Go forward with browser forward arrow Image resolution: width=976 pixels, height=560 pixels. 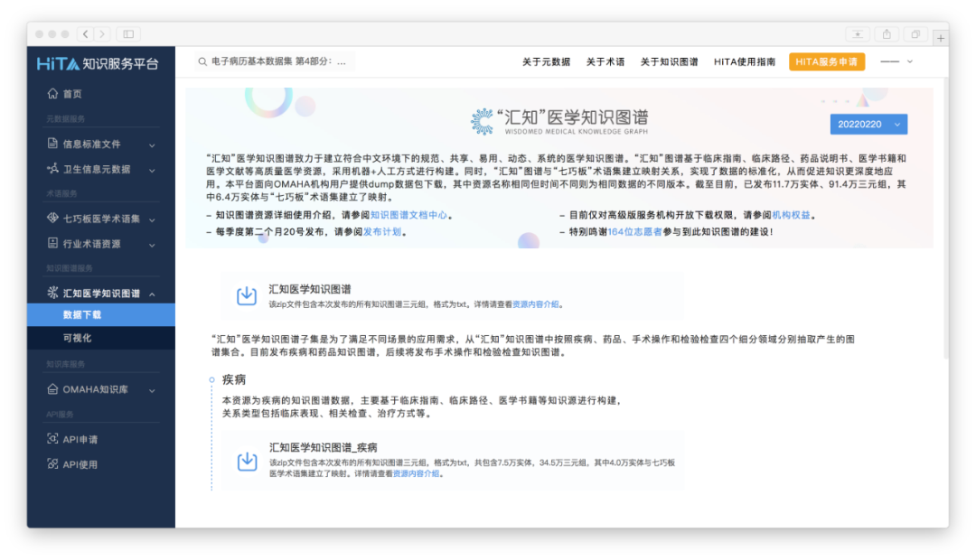(102, 34)
